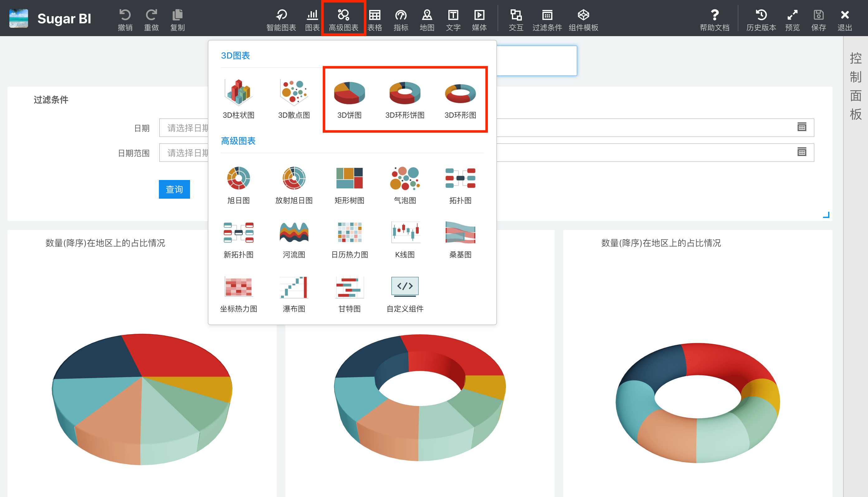View 历史版本 version history
868x497 pixels.
point(761,20)
